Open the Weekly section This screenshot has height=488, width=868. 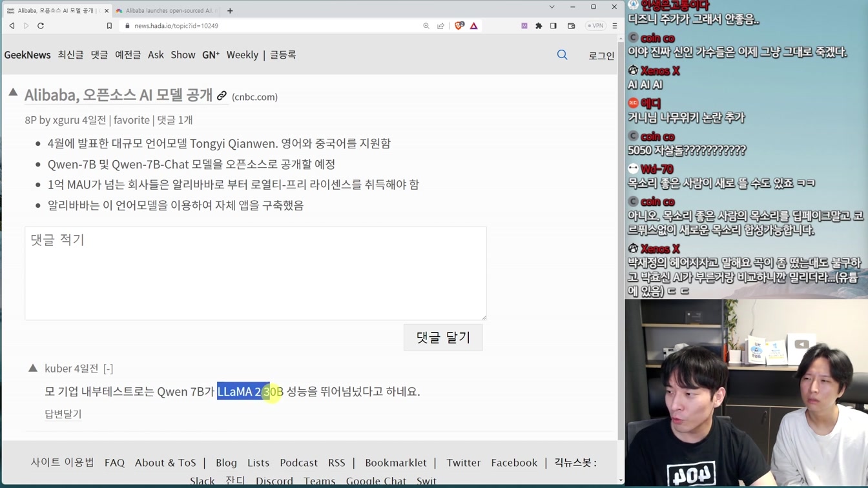click(x=242, y=55)
